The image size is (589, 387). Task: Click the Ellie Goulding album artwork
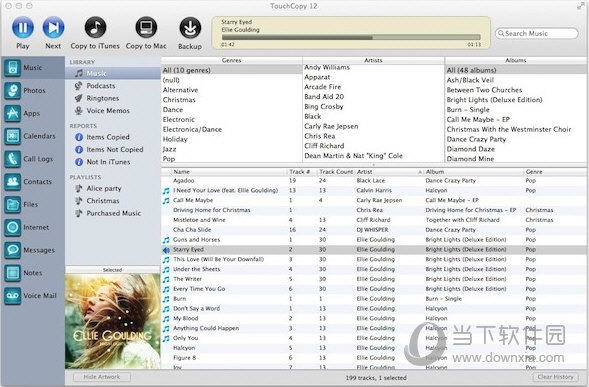click(x=113, y=321)
